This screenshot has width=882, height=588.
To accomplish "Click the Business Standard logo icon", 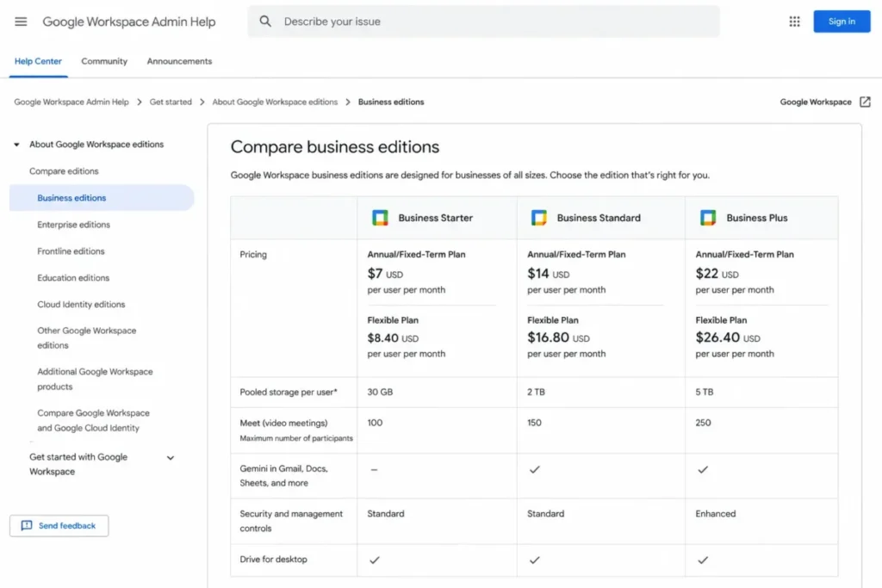I will pos(539,218).
